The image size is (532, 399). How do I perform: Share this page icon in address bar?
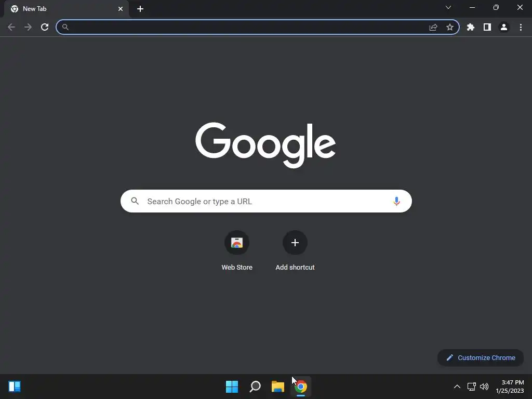(x=433, y=27)
